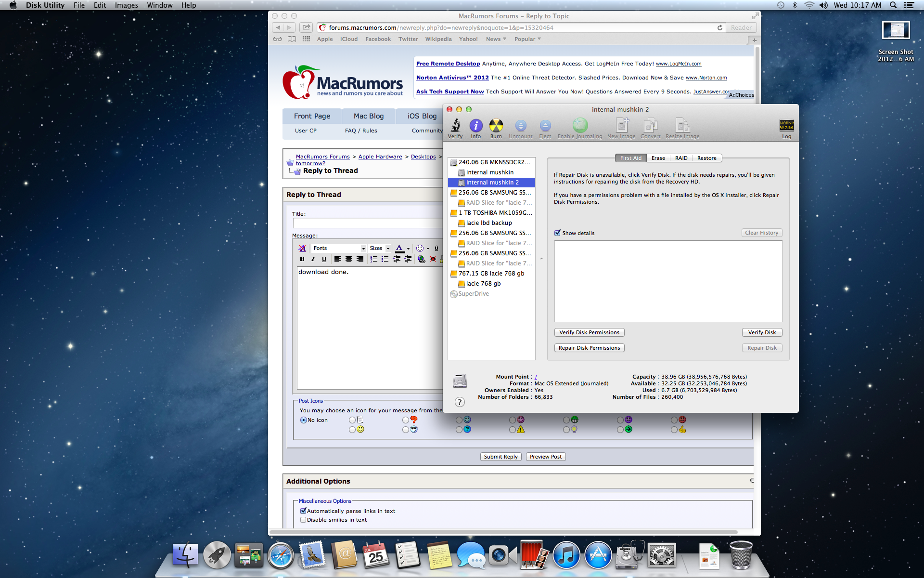
Task: Click into the reply Title field
Action: (367, 223)
